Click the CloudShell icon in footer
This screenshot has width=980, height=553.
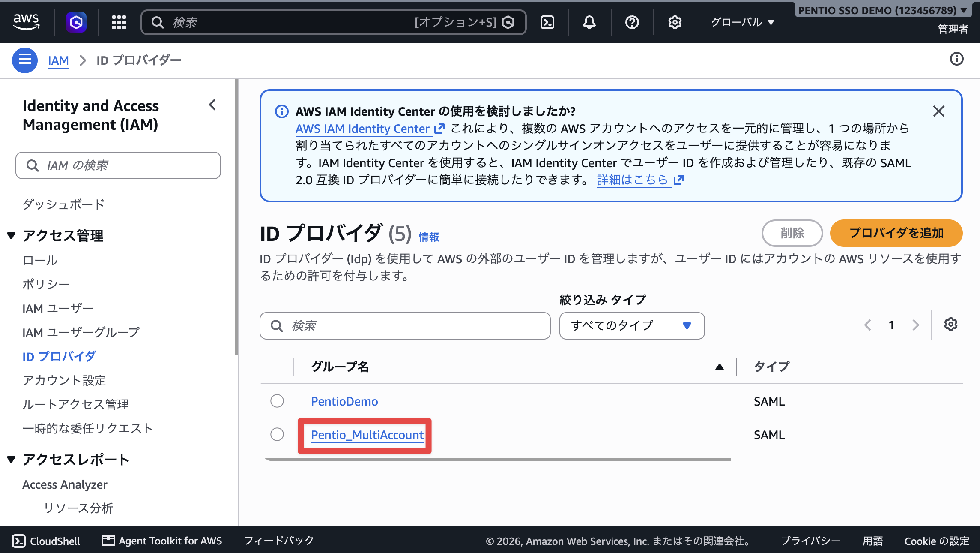click(19, 541)
